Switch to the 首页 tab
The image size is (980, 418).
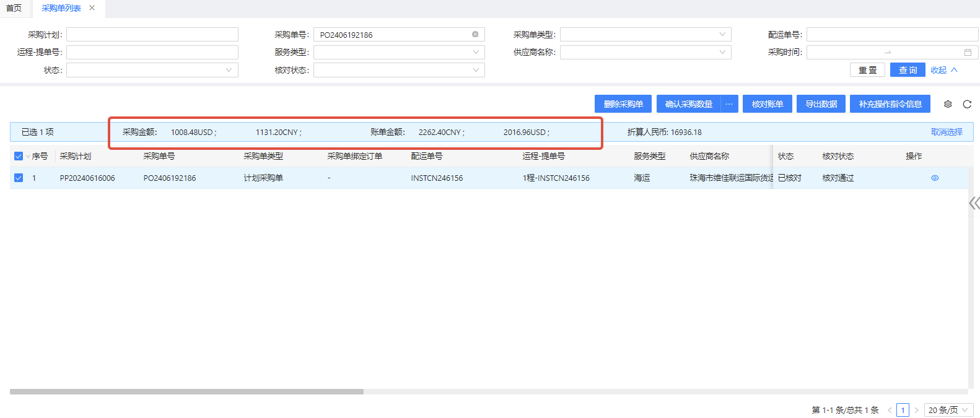click(14, 8)
